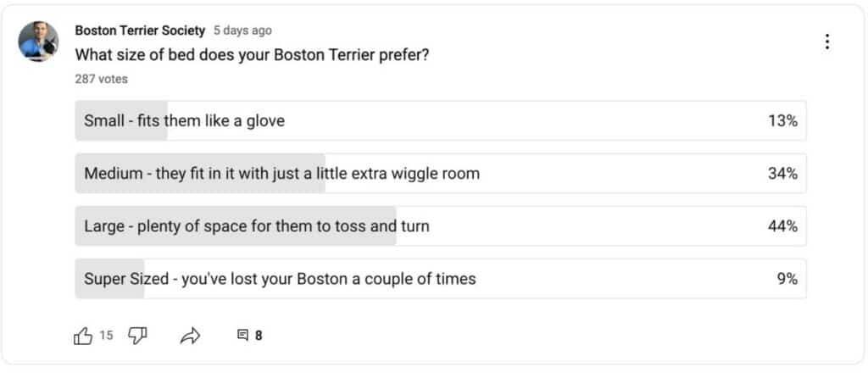Click the 9% result on Super Sized option

pyautogui.click(x=787, y=278)
